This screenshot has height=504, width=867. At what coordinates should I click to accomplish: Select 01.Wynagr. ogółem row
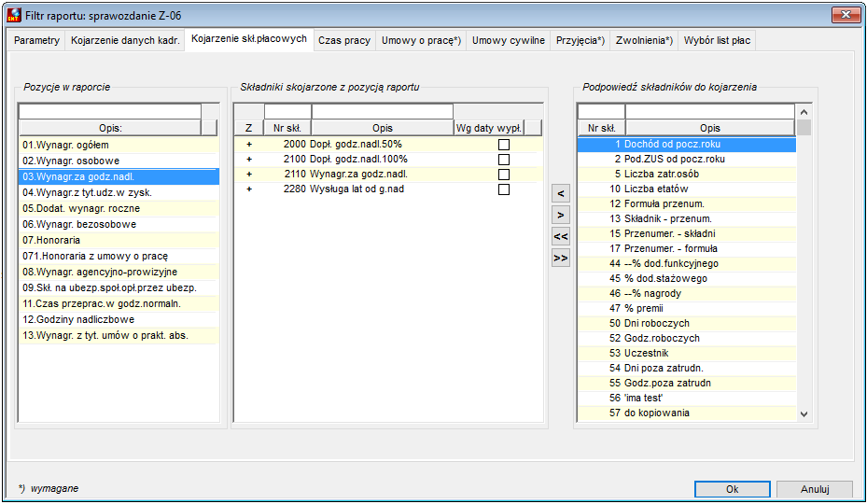tap(119, 145)
